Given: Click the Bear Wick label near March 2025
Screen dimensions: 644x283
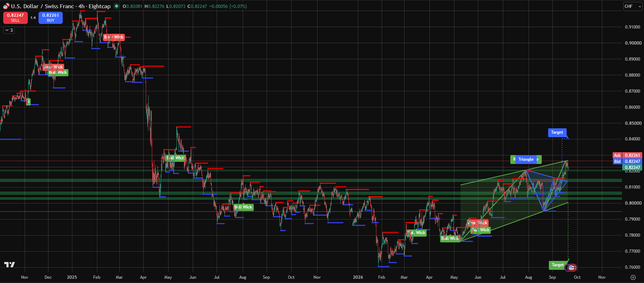Looking at the screenshot, I should point(114,37).
